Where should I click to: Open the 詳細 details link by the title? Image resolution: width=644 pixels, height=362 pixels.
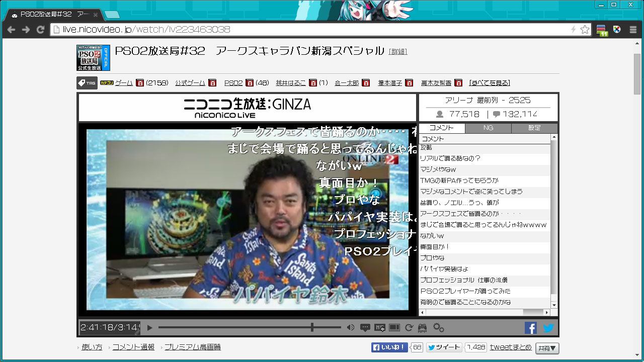click(x=398, y=52)
